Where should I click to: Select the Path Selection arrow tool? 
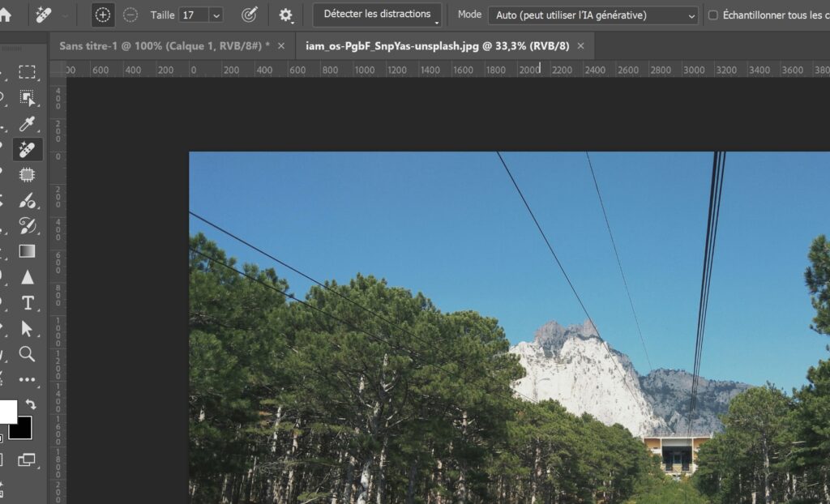tap(28, 328)
